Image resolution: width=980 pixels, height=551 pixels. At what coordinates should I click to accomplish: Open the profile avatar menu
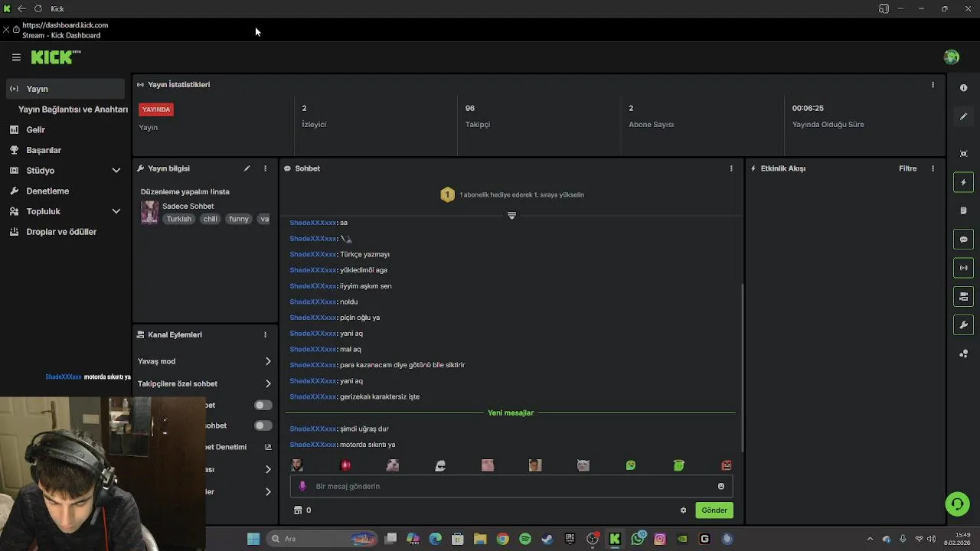point(952,57)
